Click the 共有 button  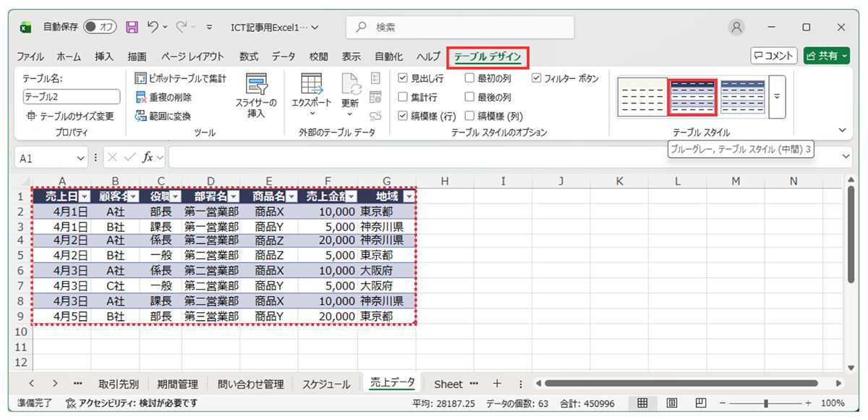tap(827, 55)
